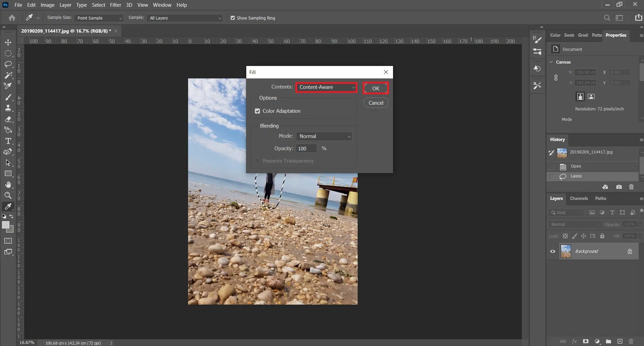Open the Contents dropdown in Fill dialog
This screenshot has width=644, height=346.
tap(326, 87)
